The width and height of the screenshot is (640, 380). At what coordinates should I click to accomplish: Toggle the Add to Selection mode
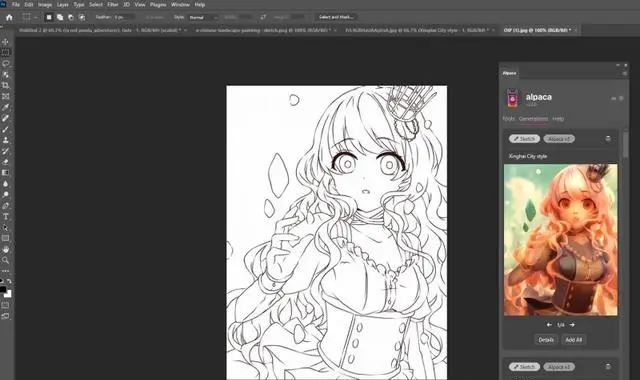60,17
